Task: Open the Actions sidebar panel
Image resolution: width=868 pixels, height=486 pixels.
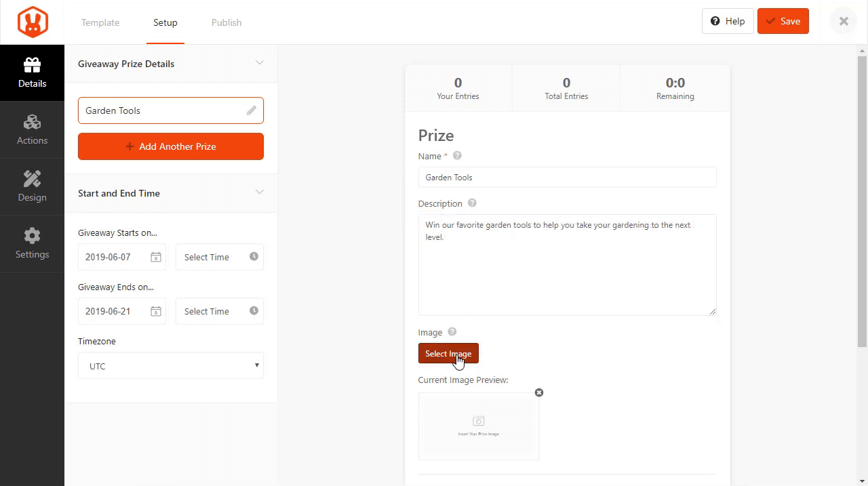Action: click(x=32, y=129)
